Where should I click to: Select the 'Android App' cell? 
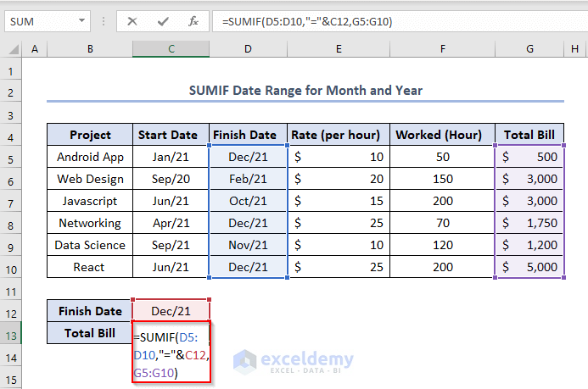coord(90,157)
